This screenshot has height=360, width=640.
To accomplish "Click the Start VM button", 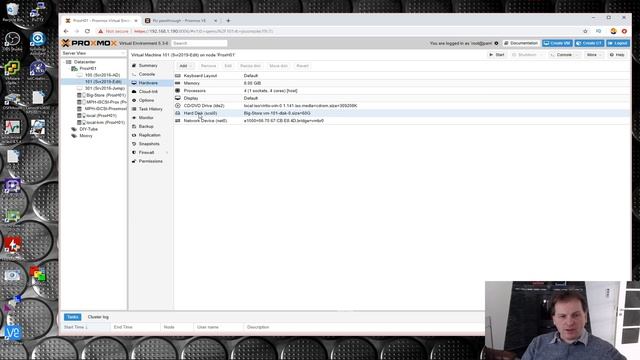I will point(497,55).
